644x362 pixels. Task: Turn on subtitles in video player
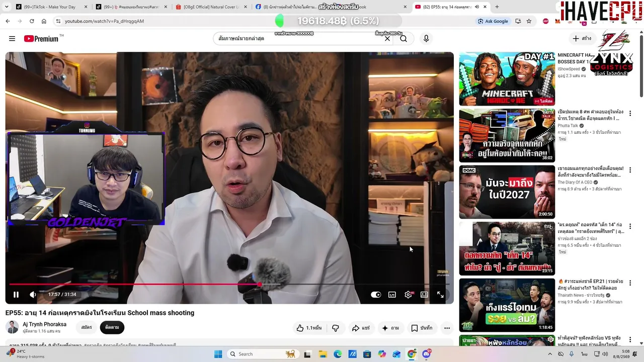(x=392, y=295)
